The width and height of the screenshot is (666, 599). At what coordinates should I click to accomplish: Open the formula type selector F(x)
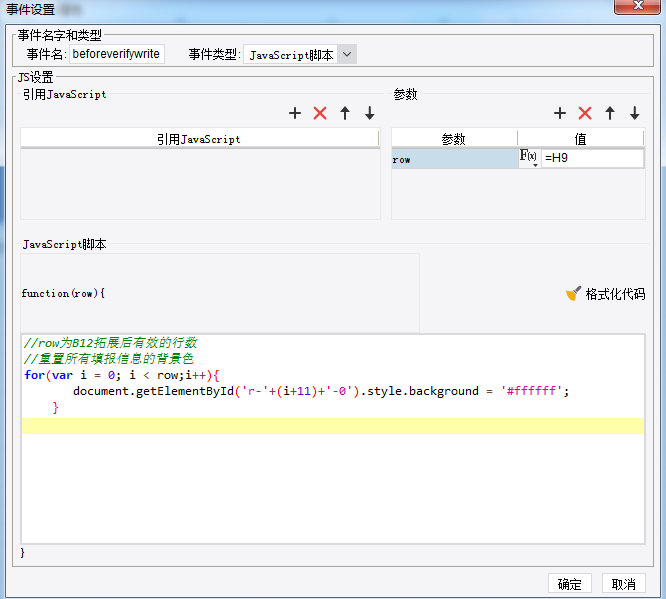click(529, 158)
